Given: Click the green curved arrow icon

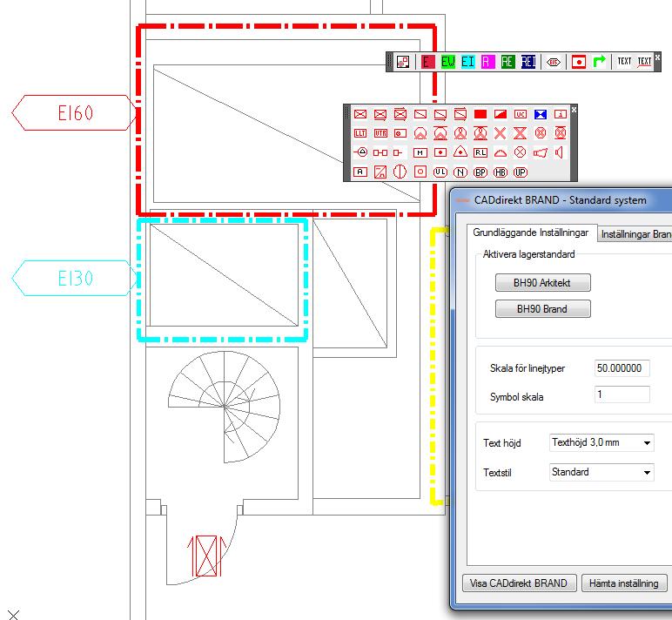Looking at the screenshot, I should pyautogui.click(x=599, y=62).
